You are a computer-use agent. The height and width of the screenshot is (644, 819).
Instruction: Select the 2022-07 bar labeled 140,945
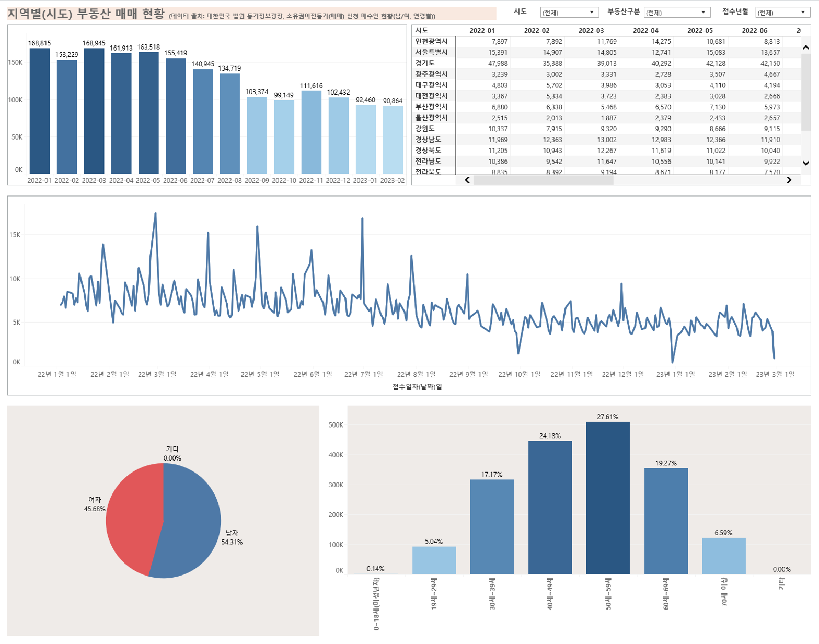(203, 121)
